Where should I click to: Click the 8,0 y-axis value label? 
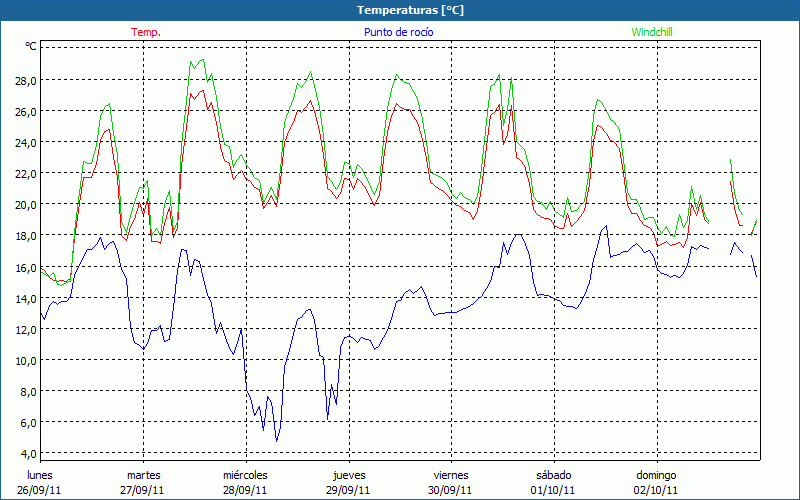pyautogui.click(x=28, y=391)
